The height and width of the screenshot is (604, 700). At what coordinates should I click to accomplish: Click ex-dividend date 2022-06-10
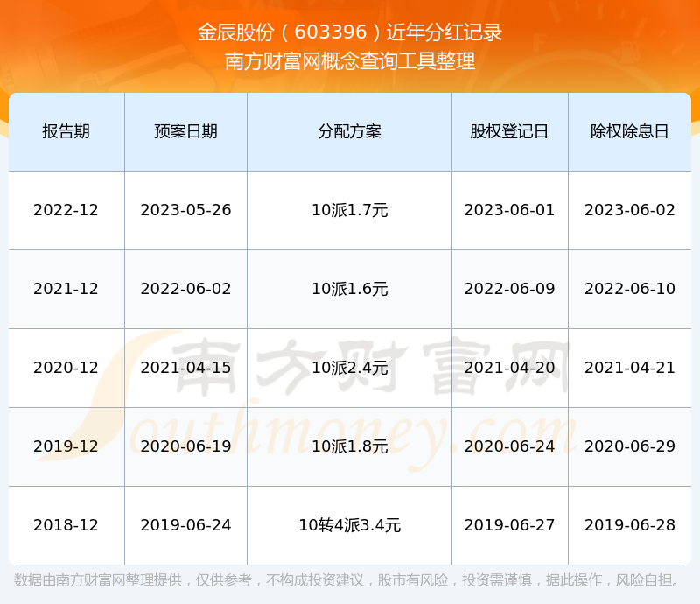tap(629, 289)
